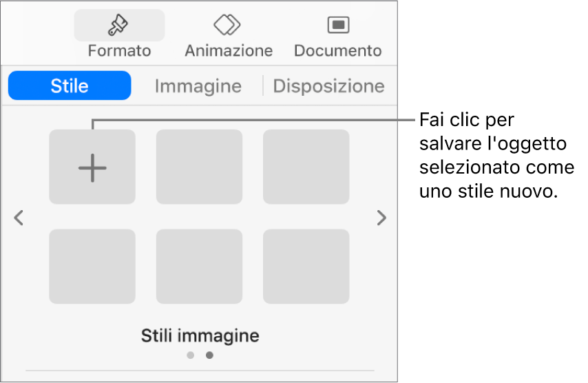The image size is (588, 383).
Task: Select empty style slot in top row right
Action: (306, 167)
